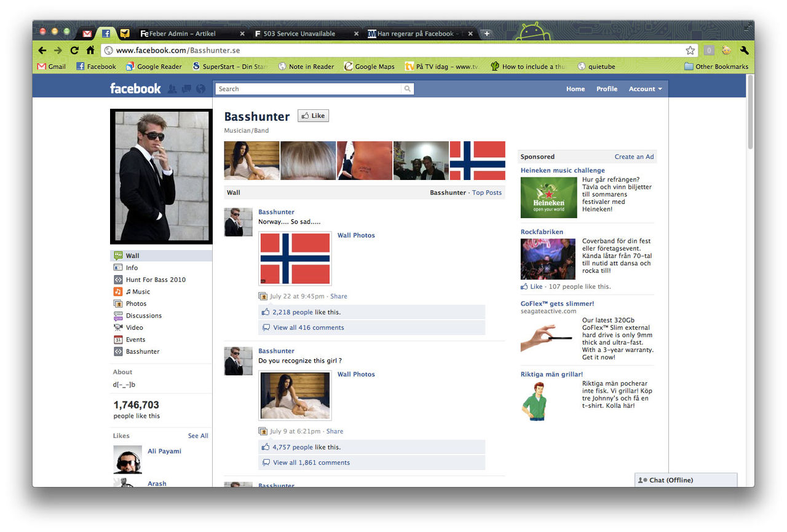
Task: Open Photos via its sidebar icon
Action: pos(118,303)
